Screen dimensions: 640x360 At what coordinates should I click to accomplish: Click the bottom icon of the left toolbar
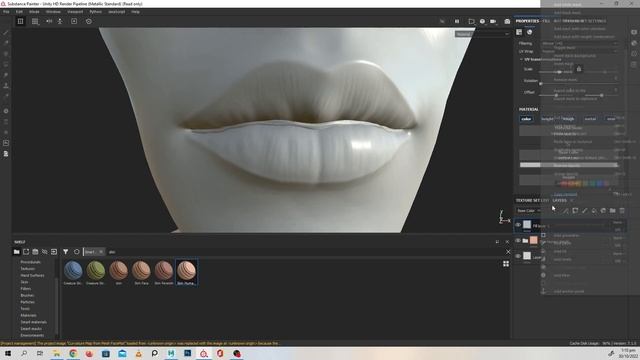(6, 154)
